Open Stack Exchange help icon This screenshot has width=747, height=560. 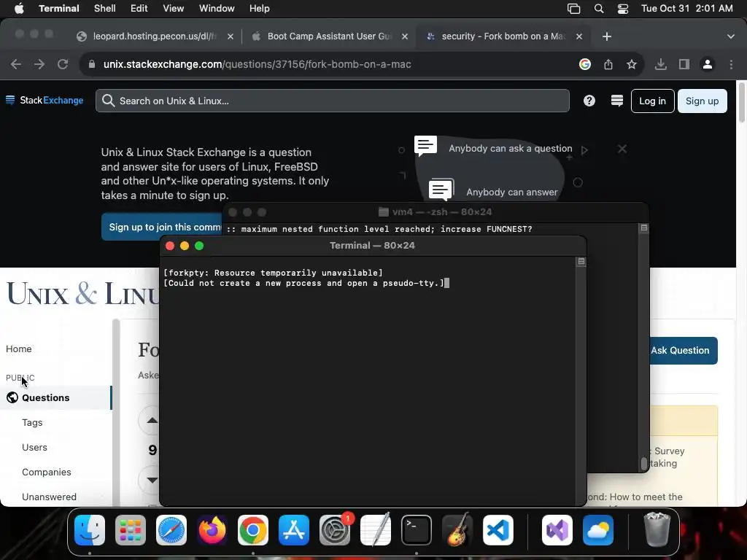(x=589, y=101)
